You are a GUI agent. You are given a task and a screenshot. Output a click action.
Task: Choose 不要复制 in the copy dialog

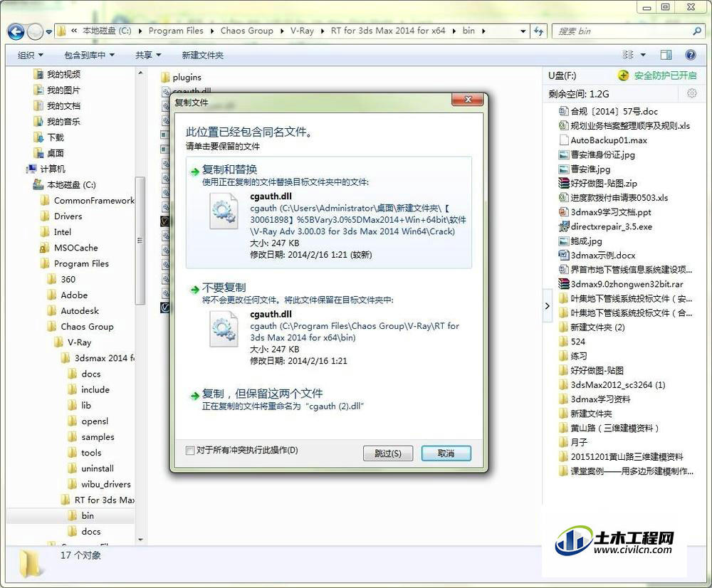tap(329, 325)
